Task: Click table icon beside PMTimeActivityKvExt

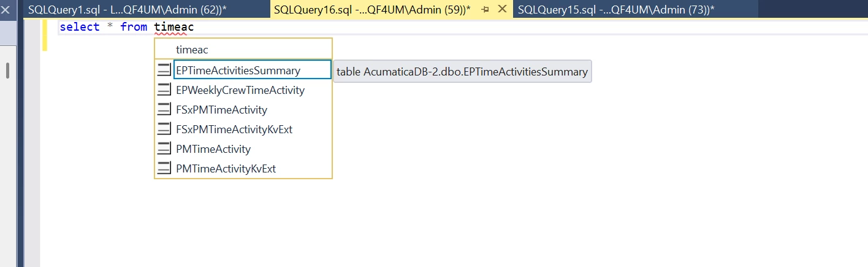Action: pyautogui.click(x=164, y=168)
